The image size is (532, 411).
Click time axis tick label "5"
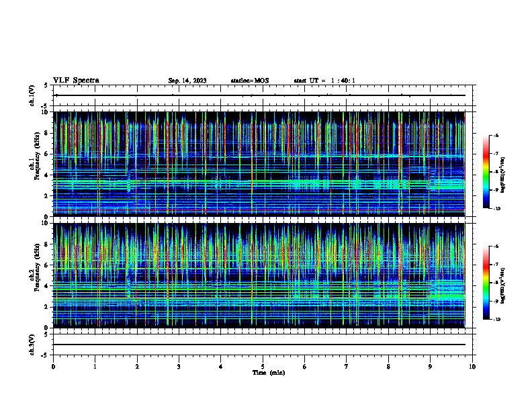263,367
